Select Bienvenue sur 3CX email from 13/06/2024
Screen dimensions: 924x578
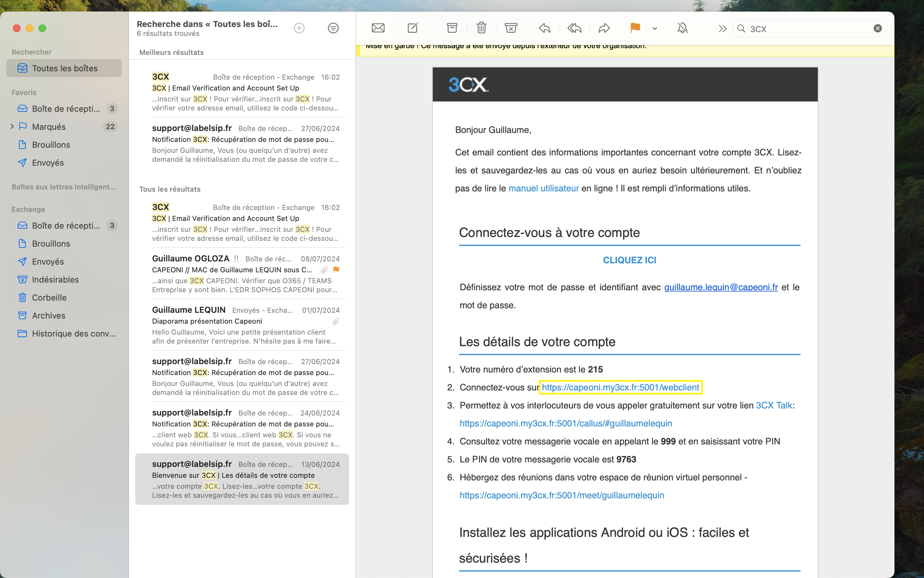(x=242, y=479)
